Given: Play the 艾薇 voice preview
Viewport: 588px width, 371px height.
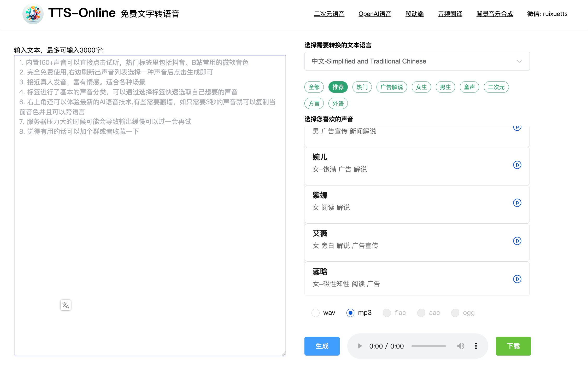Looking at the screenshot, I should pos(517,241).
